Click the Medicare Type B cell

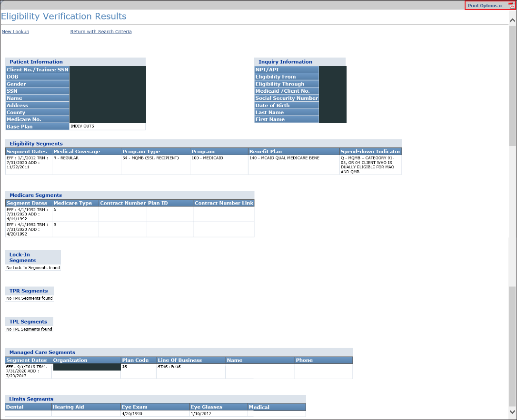[75, 229]
